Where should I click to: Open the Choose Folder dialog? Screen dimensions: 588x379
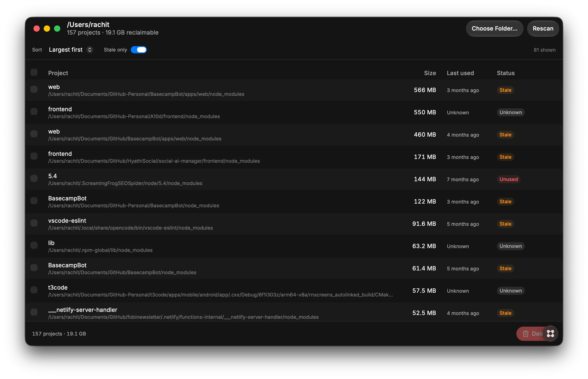[494, 29]
